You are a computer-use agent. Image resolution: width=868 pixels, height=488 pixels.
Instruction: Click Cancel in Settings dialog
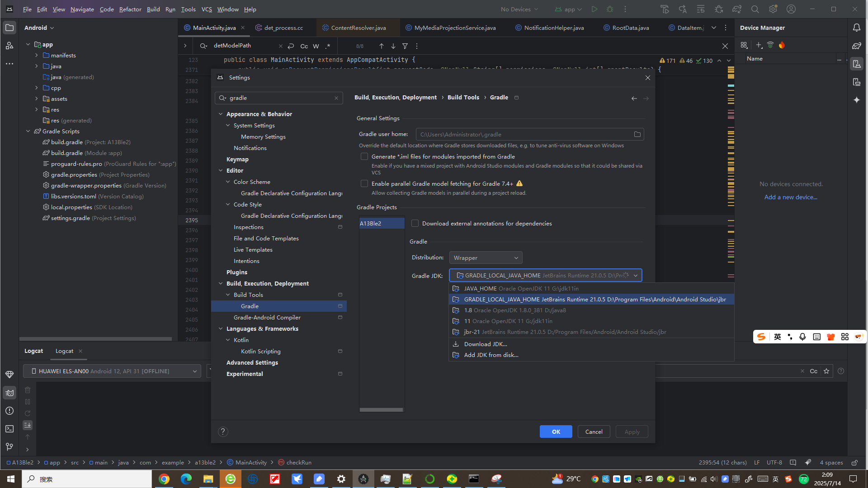[x=594, y=432]
